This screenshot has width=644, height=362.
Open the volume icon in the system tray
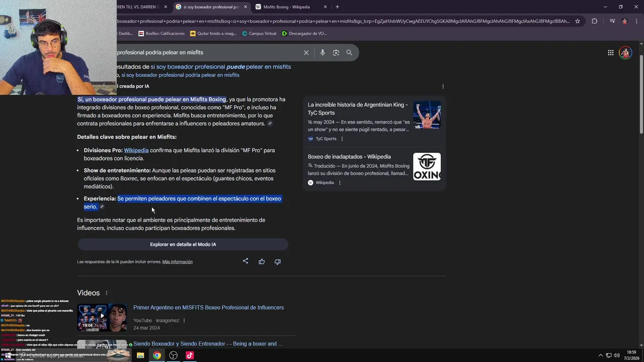point(617,355)
